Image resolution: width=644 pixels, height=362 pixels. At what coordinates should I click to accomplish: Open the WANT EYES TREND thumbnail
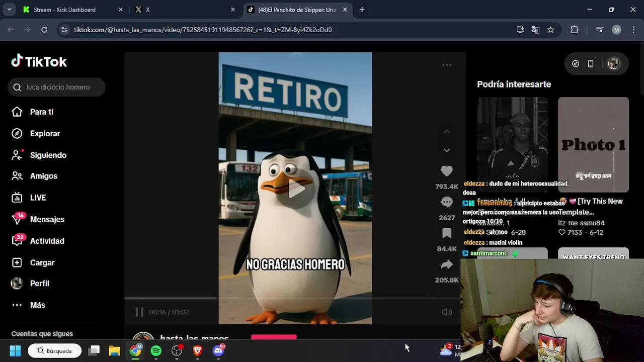[x=593, y=254]
